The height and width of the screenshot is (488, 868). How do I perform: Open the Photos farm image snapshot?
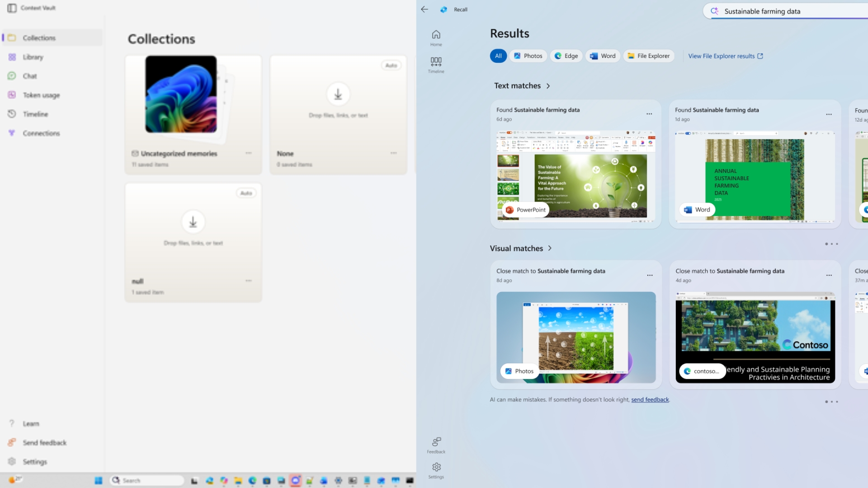(x=576, y=337)
